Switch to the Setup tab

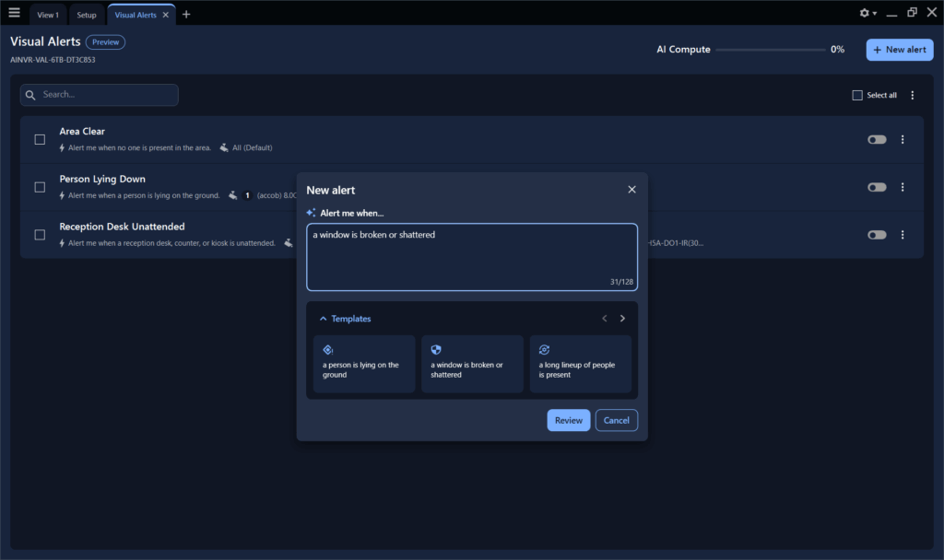pyautogui.click(x=87, y=15)
